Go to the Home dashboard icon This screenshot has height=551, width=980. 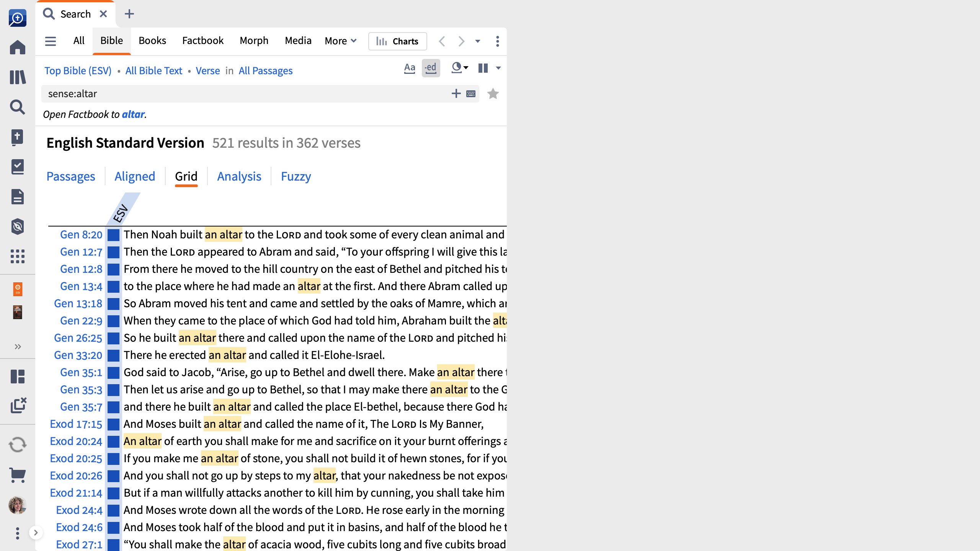[18, 47]
